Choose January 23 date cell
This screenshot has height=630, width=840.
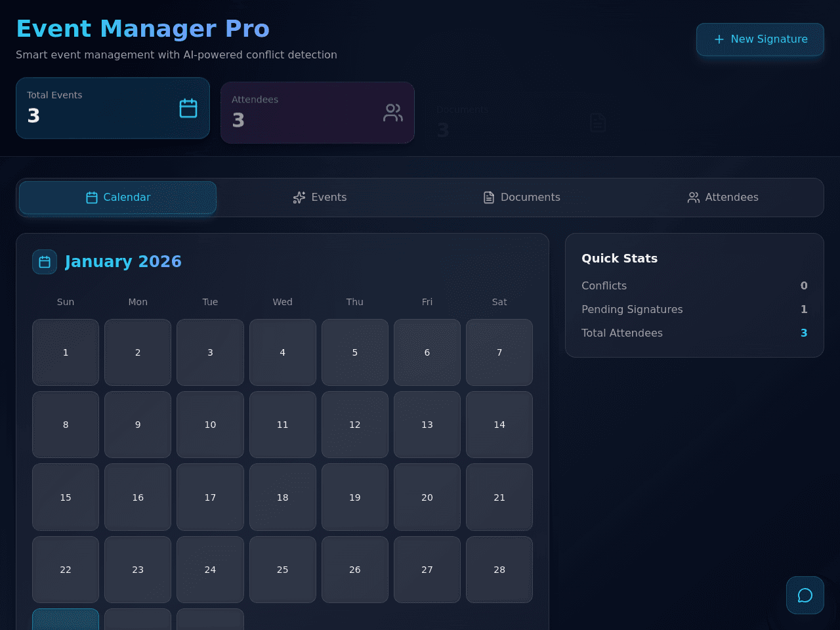tap(138, 570)
